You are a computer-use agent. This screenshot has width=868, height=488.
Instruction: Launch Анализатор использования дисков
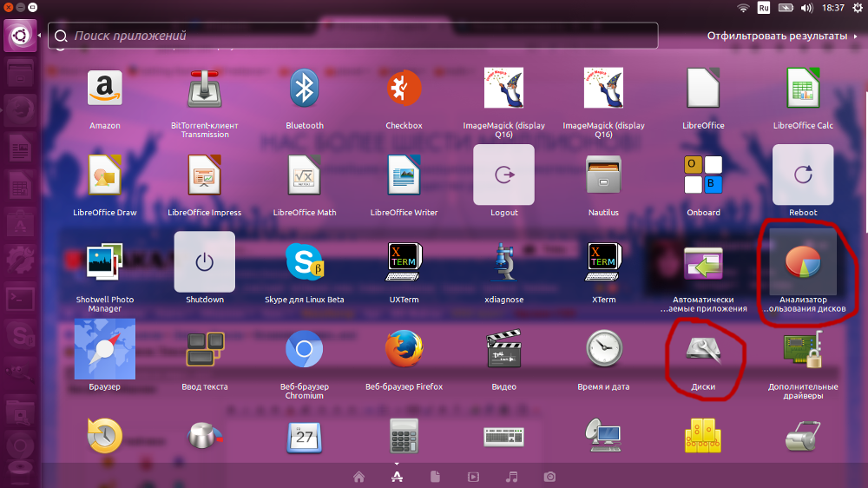[803, 262]
